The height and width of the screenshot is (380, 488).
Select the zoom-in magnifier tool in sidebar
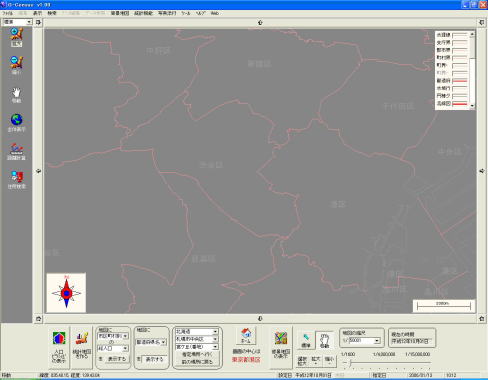pyautogui.click(x=16, y=37)
